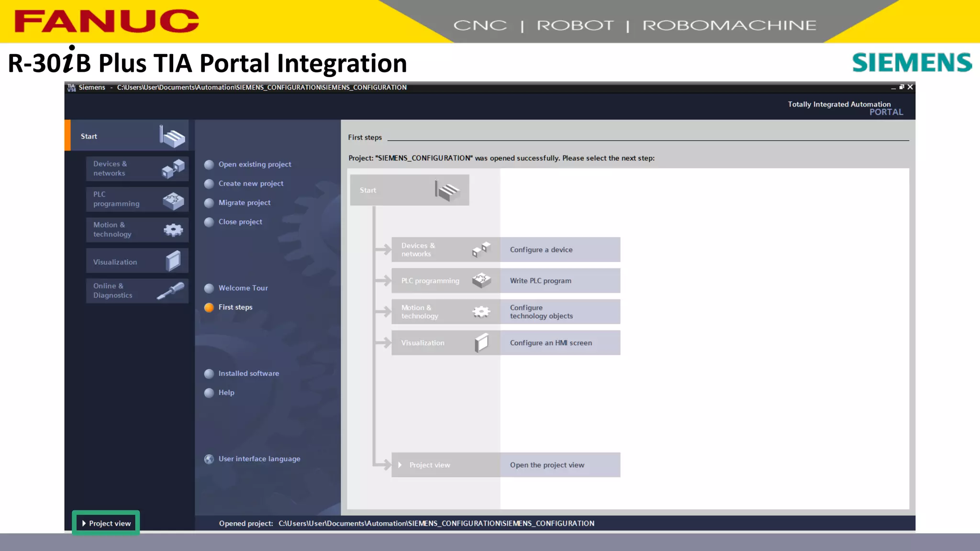The height and width of the screenshot is (551, 980).
Task: Open the Online & Diagnostics portal
Action: click(x=137, y=291)
